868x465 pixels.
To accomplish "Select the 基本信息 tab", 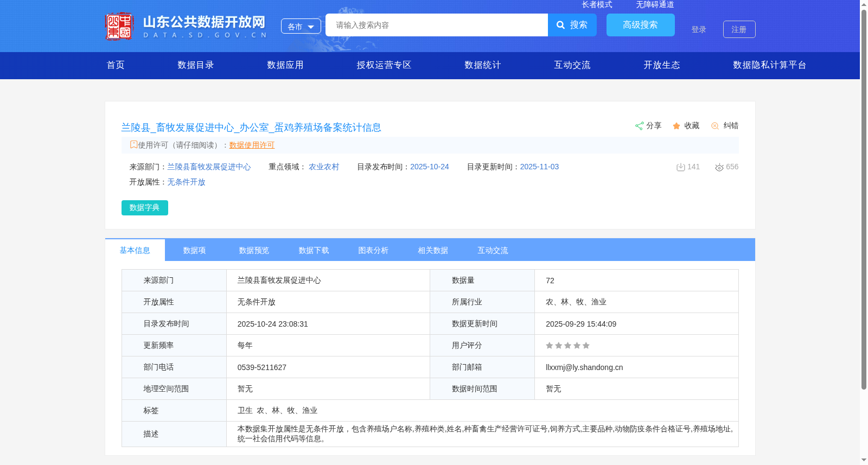I will pos(135,250).
